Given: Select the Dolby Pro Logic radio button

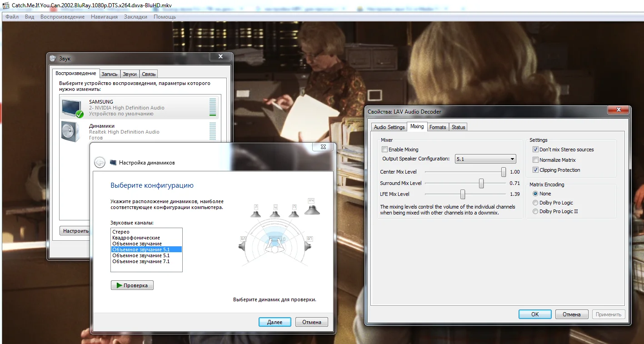Looking at the screenshot, I should 535,203.
